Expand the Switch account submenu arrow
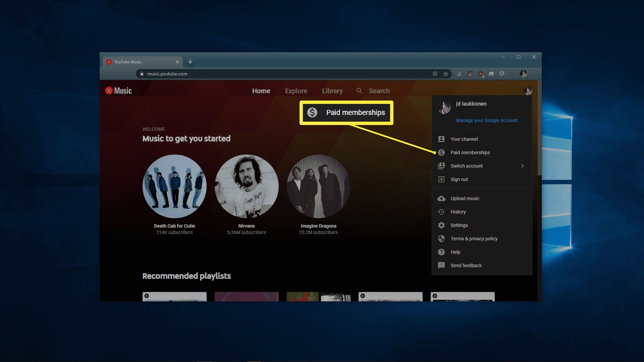 pyautogui.click(x=522, y=166)
